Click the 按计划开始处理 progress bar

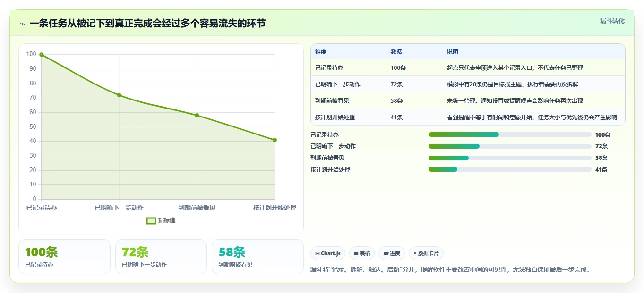(x=510, y=169)
